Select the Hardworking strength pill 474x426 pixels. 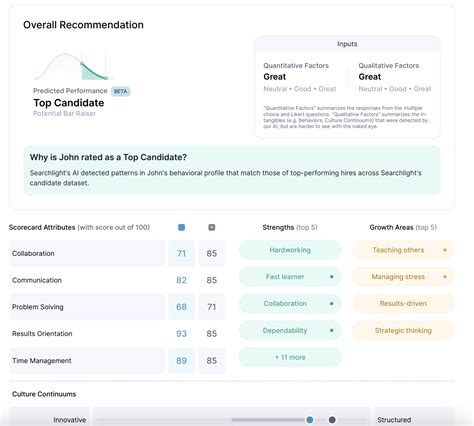tap(290, 250)
